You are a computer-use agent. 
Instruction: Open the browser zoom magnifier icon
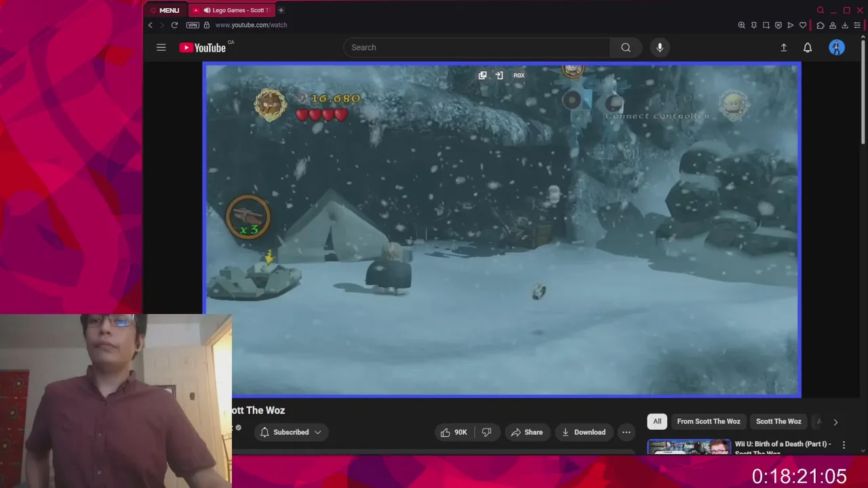[x=741, y=25]
